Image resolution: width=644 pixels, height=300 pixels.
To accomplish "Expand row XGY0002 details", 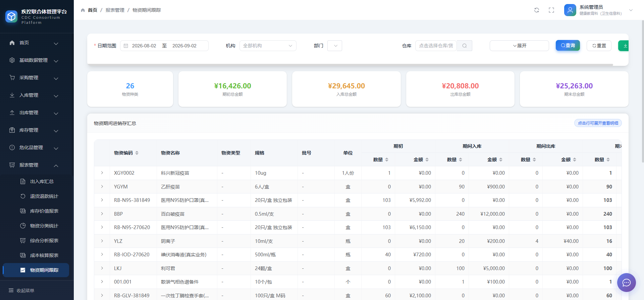I will tap(102, 173).
